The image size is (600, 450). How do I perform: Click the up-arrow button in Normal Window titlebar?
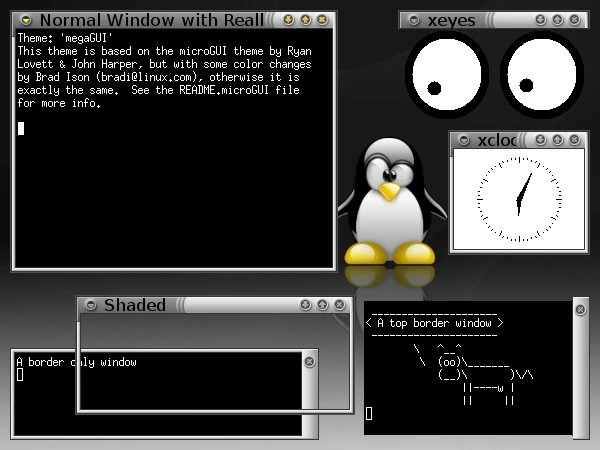coord(305,20)
